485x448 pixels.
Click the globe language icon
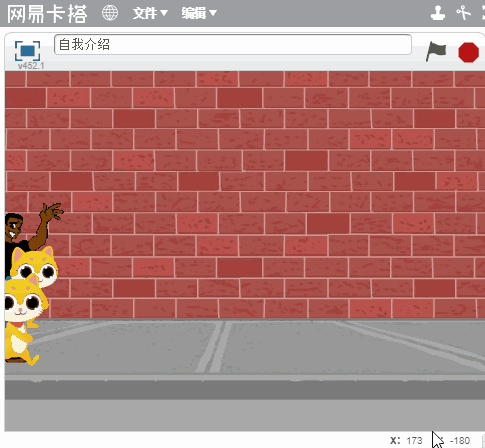[x=110, y=13]
